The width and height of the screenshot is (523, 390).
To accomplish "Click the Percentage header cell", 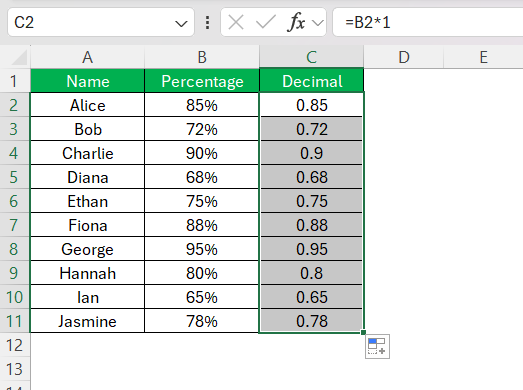I will click(202, 81).
